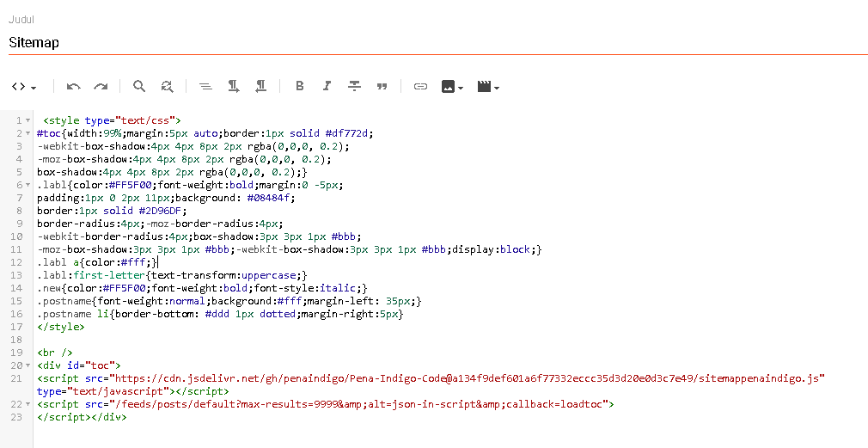This screenshot has height=448, width=868.
Task: Collapse the code fold at line 1
Action: tap(28, 120)
